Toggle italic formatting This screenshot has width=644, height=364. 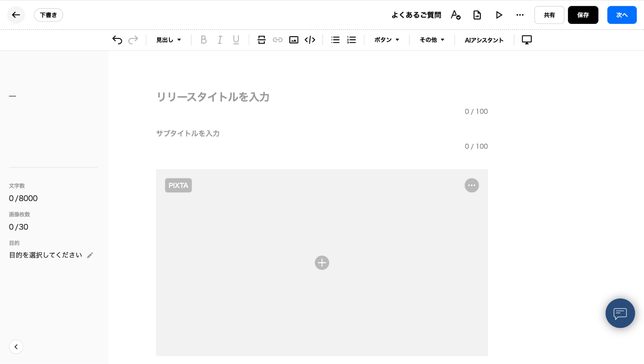[x=220, y=40]
